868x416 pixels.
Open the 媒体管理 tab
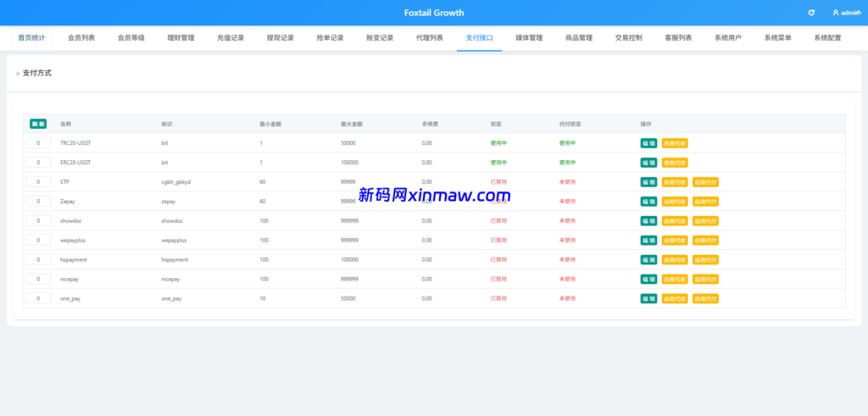tap(529, 38)
